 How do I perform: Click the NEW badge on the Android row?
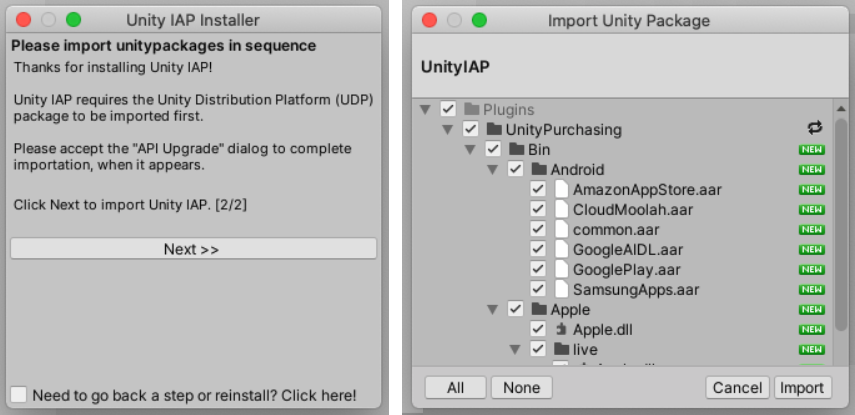(x=812, y=170)
